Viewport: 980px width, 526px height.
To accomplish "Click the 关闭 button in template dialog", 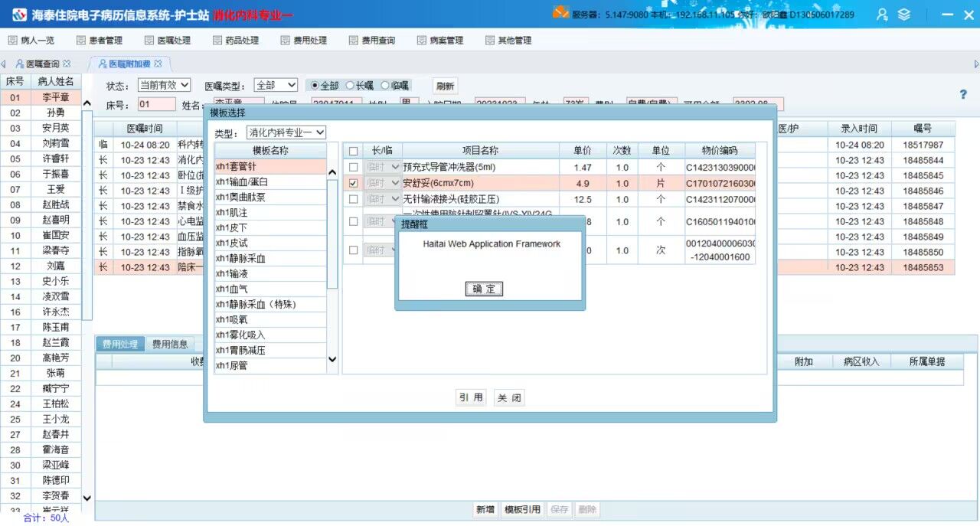I will tap(509, 397).
